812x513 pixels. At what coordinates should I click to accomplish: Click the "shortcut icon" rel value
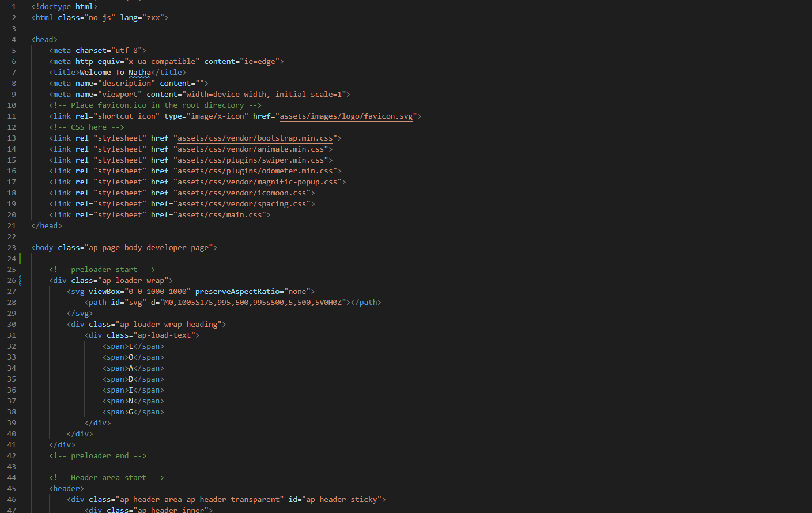(x=127, y=116)
